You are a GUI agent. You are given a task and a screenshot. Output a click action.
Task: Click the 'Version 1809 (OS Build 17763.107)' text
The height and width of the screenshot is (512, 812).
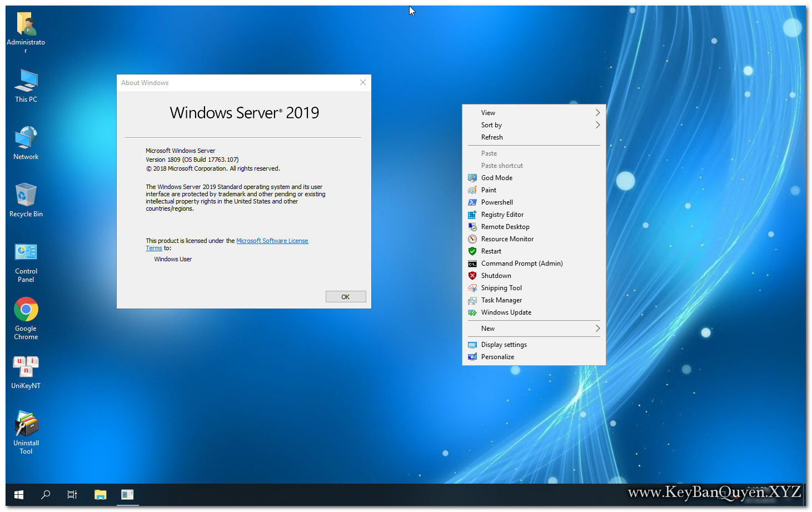(x=192, y=160)
